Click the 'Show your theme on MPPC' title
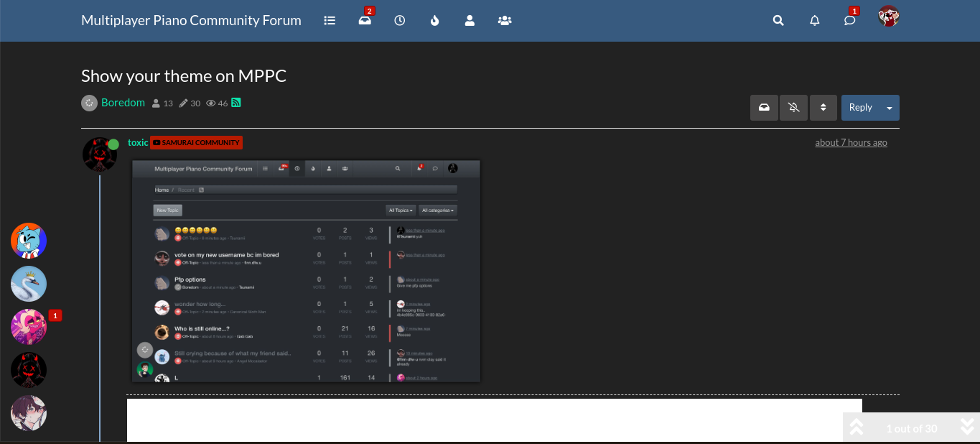The width and height of the screenshot is (980, 444). (184, 75)
